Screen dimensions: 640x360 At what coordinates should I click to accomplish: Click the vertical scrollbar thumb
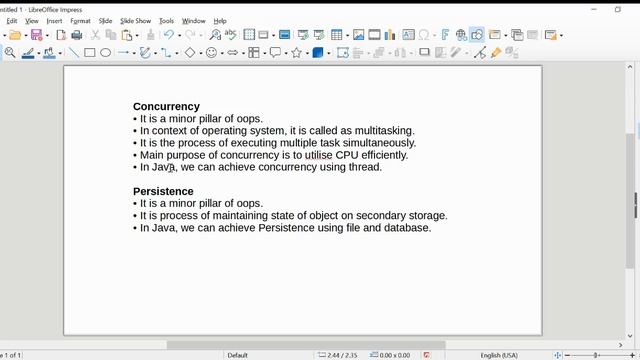tap(630, 201)
